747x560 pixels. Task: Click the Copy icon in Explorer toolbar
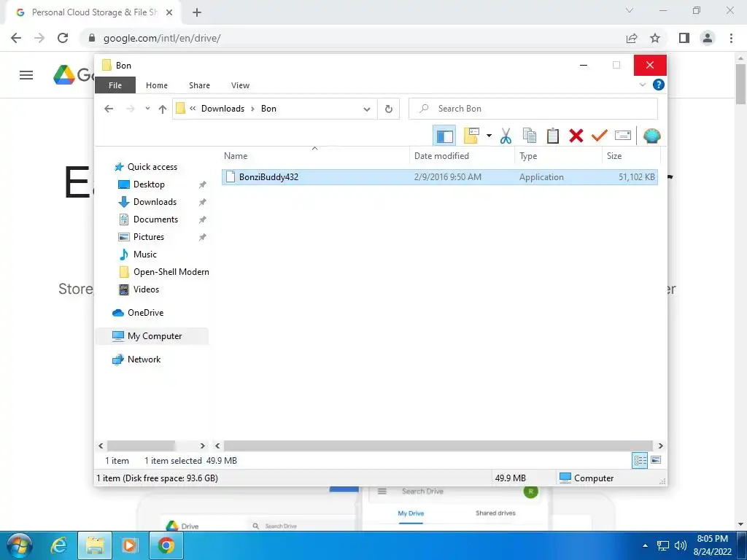point(530,136)
